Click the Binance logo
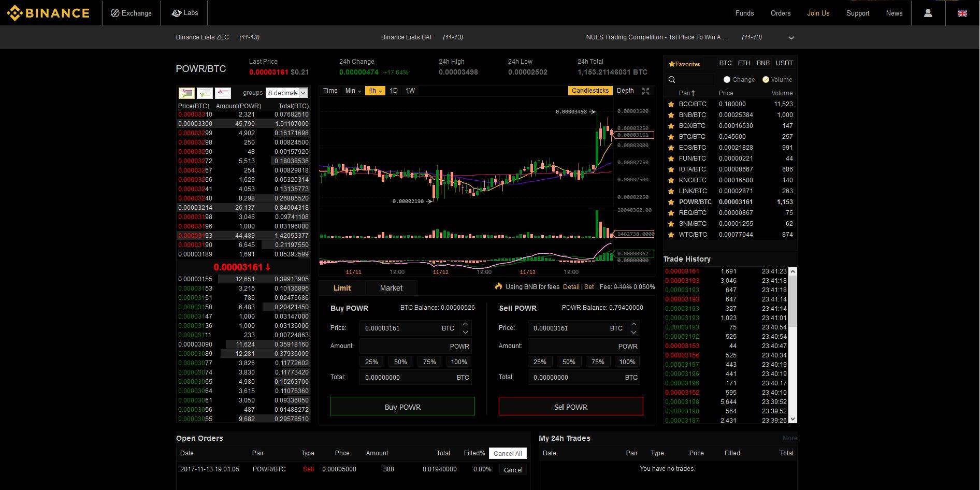This screenshot has width=980, height=490. click(x=48, y=13)
